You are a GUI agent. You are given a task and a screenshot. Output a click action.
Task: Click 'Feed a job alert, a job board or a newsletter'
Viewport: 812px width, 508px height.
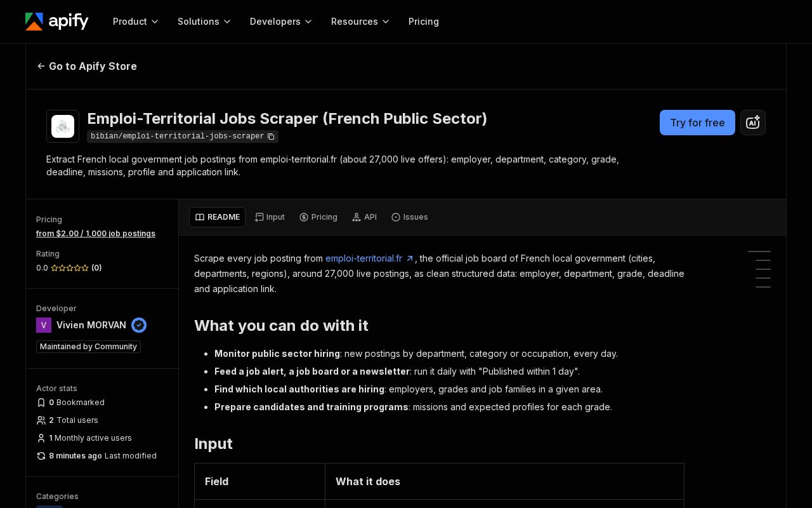coord(312,371)
